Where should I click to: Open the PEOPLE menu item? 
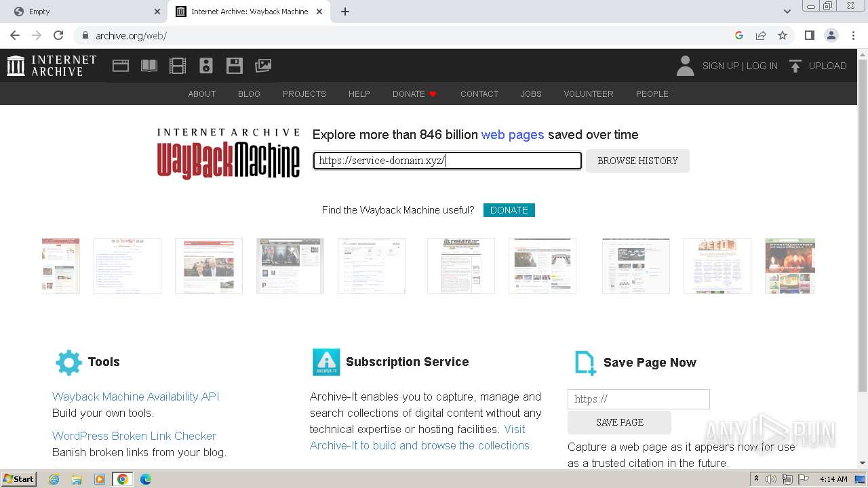pyautogui.click(x=652, y=94)
